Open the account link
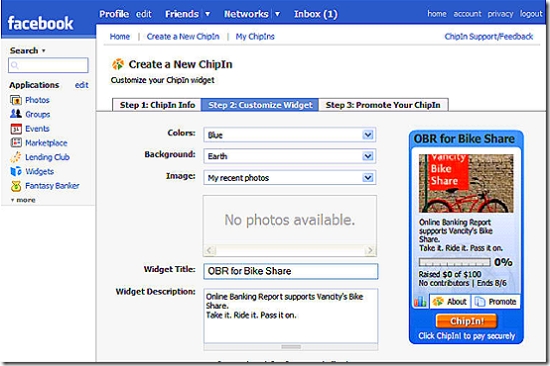 coord(467,14)
